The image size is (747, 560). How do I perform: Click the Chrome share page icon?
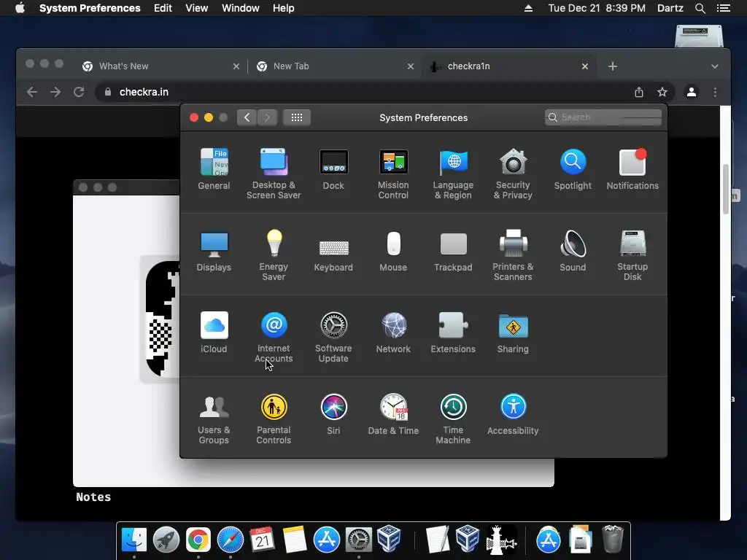coord(639,92)
